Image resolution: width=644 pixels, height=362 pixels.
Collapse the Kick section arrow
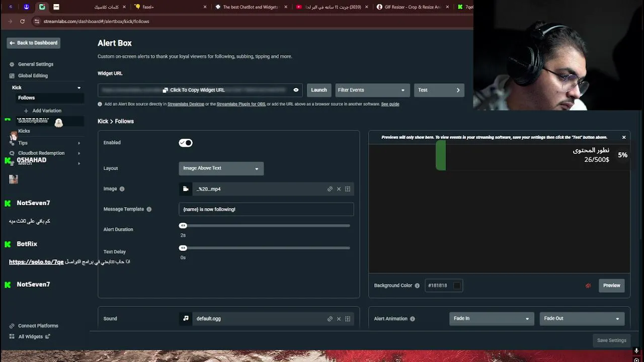pos(79,87)
